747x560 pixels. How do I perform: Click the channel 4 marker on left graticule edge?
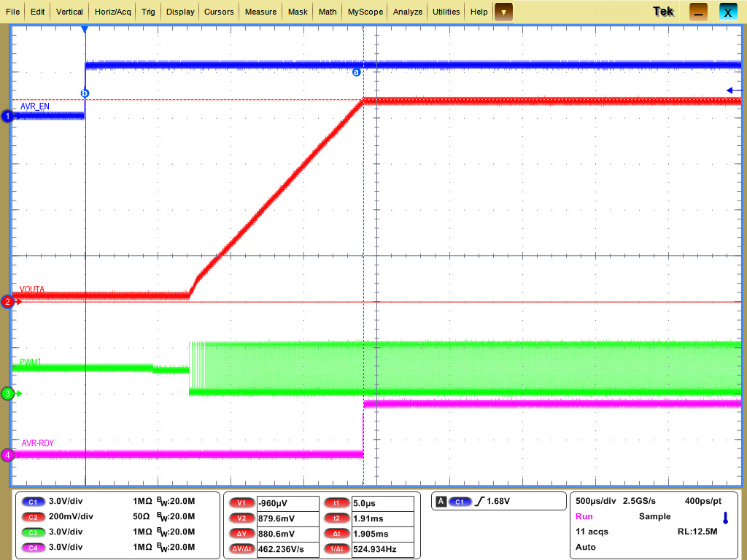pyautogui.click(x=7, y=454)
